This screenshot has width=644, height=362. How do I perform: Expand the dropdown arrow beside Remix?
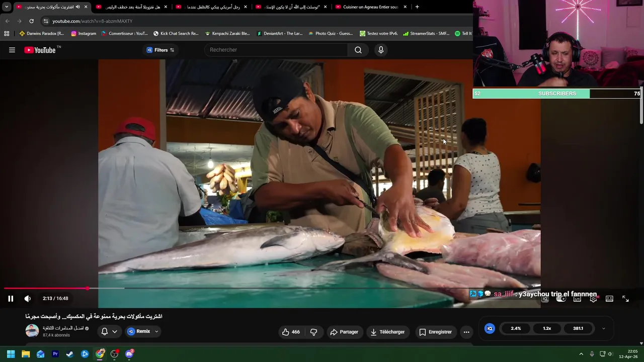(x=156, y=331)
